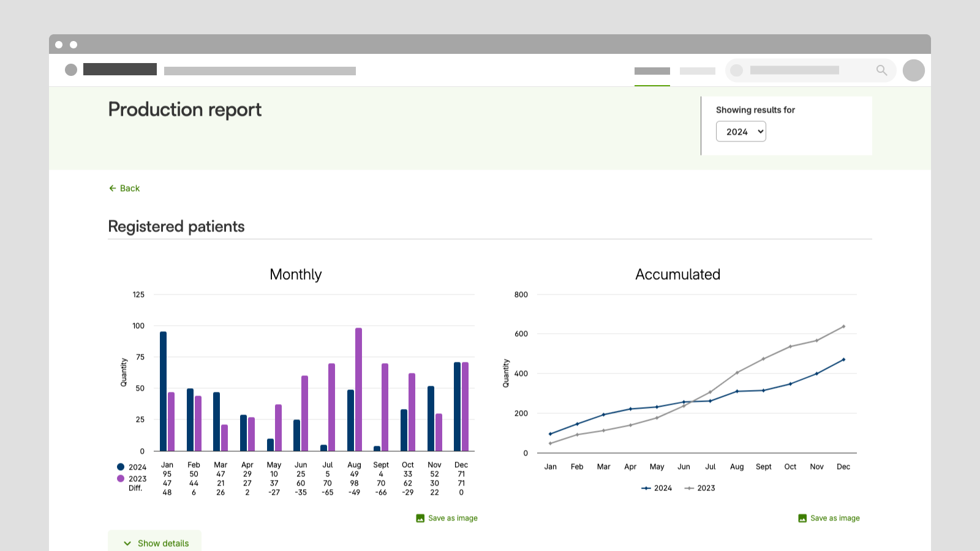The height and width of the screenshot is (551, 980).
Task: Click the Sept label on Accumulated chart axis
Action: pos(764,467)
